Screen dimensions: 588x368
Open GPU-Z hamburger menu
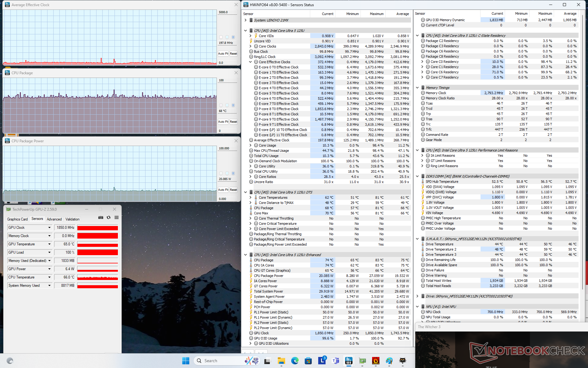(116, 217)
